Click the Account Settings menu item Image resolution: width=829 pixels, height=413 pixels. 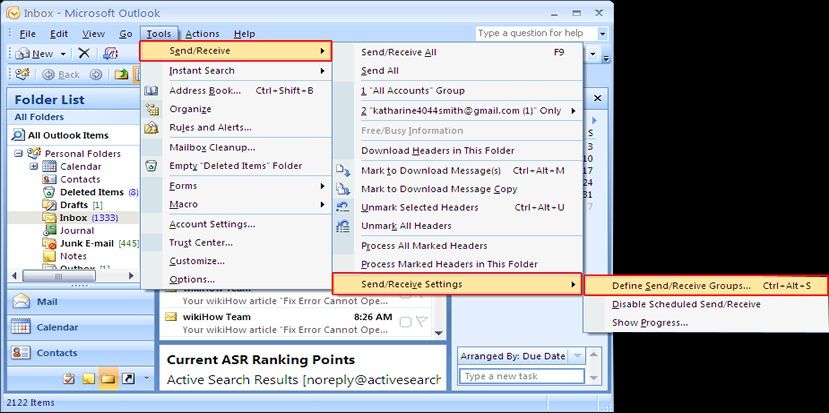[x=212, y=224]
